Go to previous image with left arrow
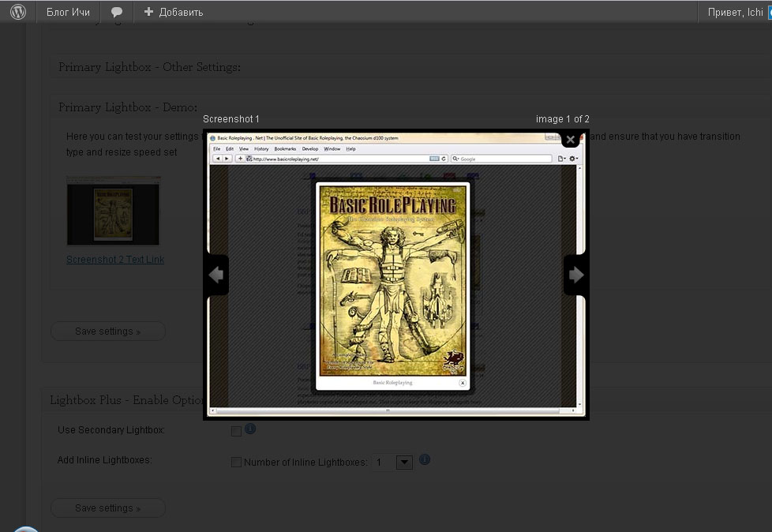The image size is (772, 532). (x=216, y=275)
